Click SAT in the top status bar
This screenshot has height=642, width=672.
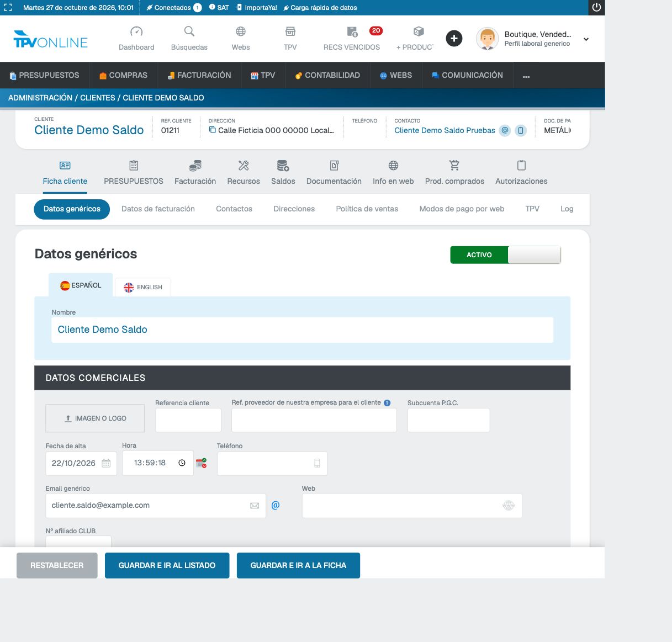pyautogui.click(x=219, y=8)
